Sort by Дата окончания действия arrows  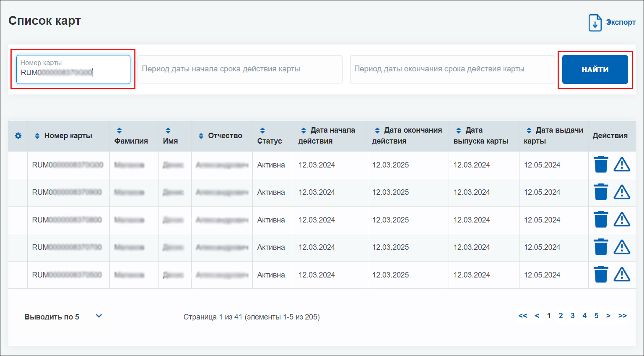tap(377, 131)
